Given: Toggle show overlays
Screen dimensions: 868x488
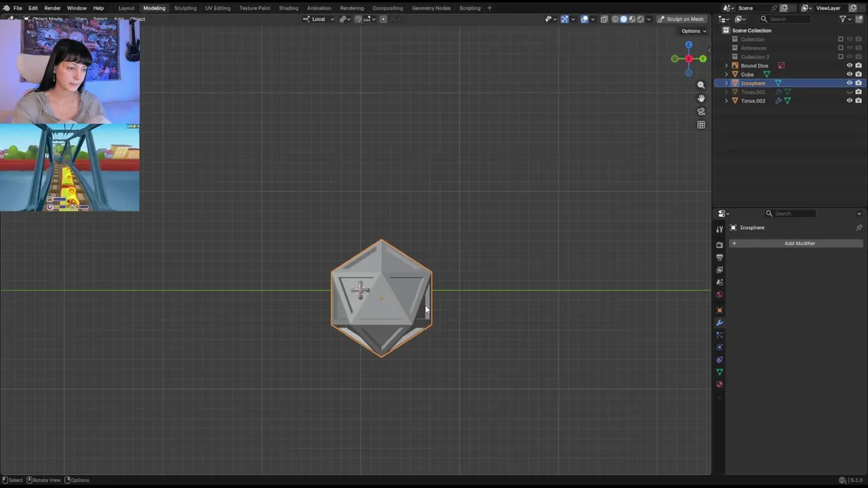Looking at the screenshot, I should tap(585, 19).
